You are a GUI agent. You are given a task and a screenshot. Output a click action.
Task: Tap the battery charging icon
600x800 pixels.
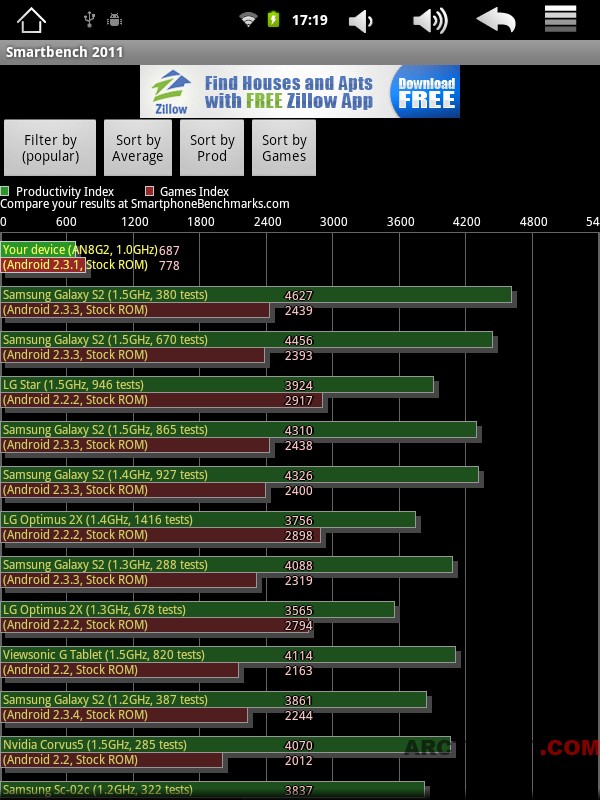(x=273, y=20)
